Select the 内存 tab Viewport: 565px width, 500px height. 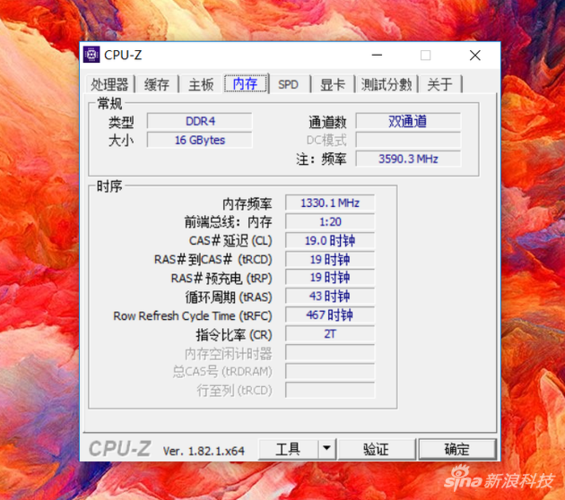tap(246, 84)
